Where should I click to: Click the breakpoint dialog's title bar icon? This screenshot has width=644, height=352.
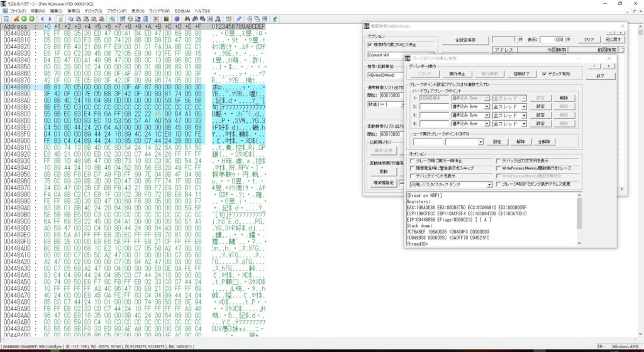coord(408,59)
